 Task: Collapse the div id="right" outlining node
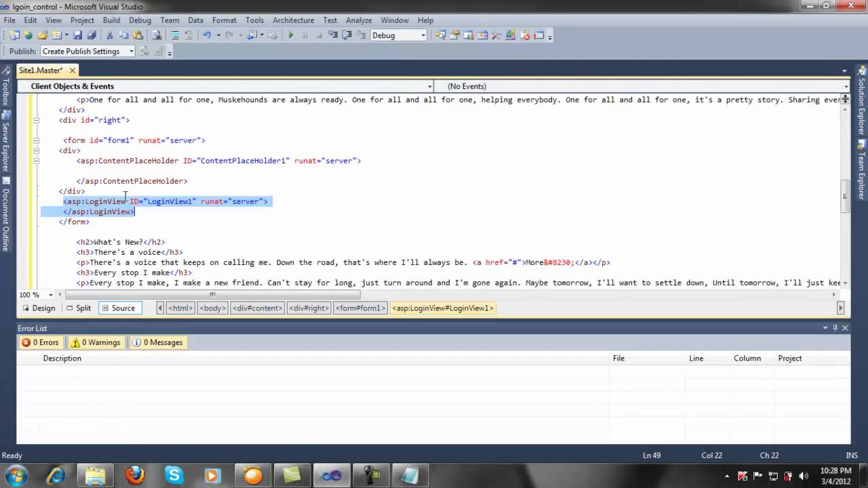[37, 120]
